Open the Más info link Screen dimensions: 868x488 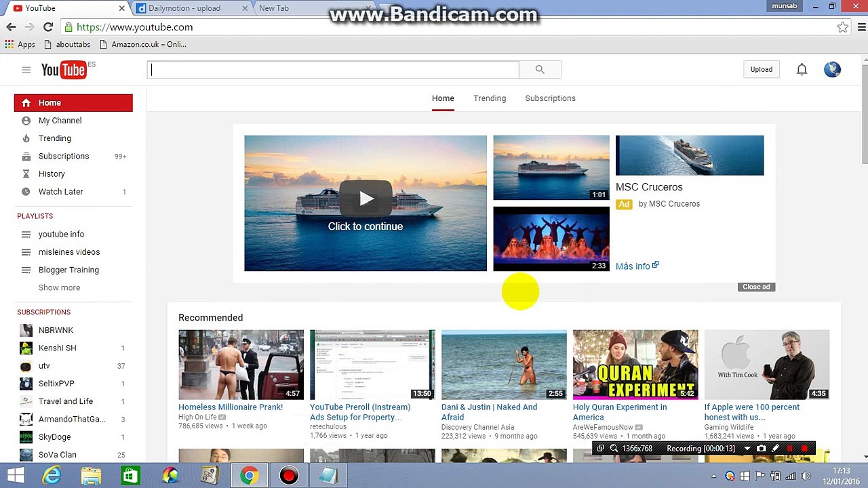637,266
